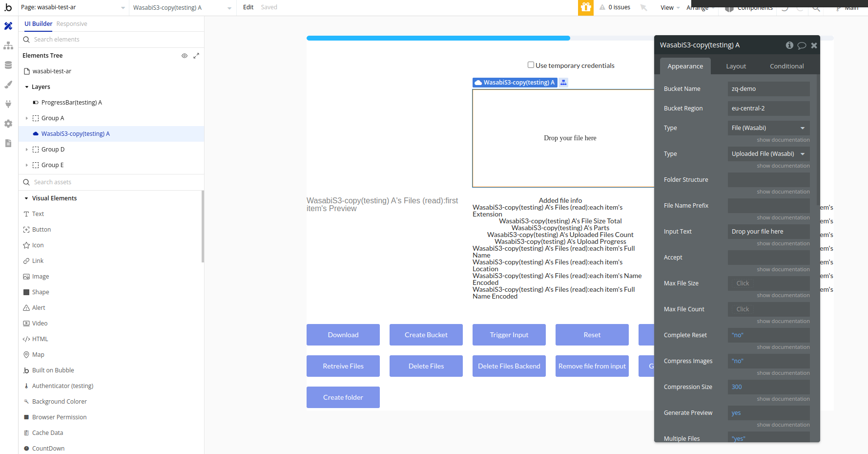Click the Input Text field Drop your file here
Screen dimensions: 868x454
coord(768,232)
